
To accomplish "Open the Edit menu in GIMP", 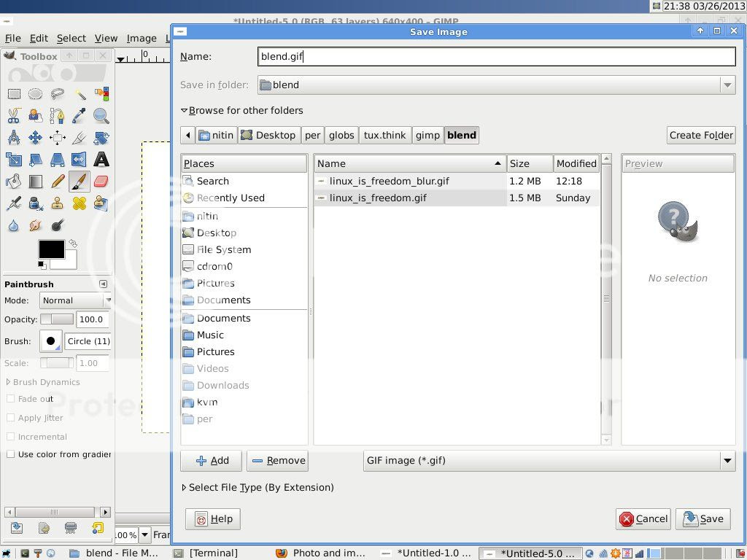I will [39, 38].
